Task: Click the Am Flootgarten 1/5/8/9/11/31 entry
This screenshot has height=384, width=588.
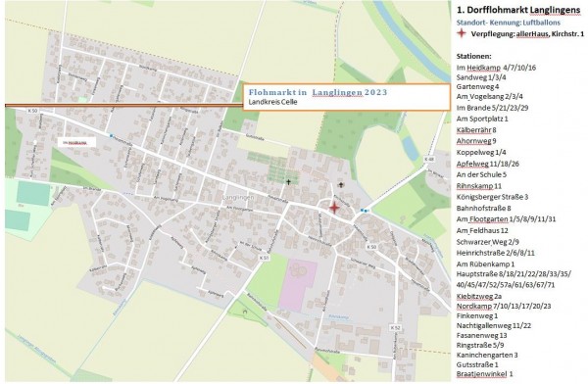Action: click(x=506, y=219)
